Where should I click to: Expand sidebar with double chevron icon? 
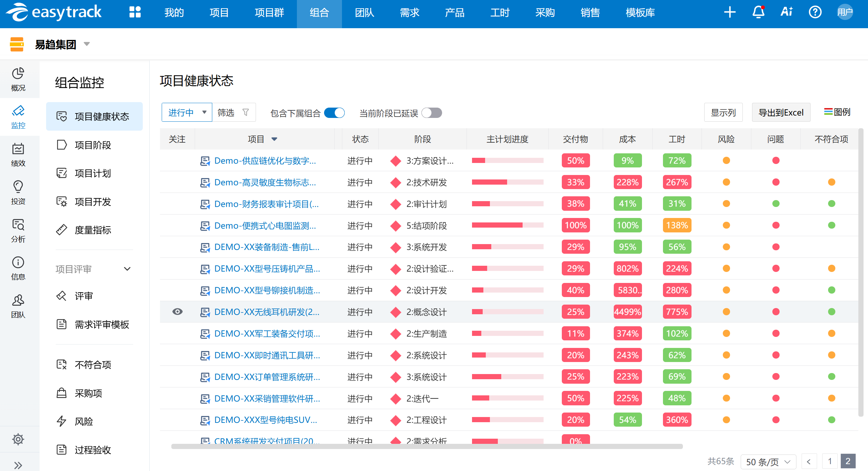(18, 465)
